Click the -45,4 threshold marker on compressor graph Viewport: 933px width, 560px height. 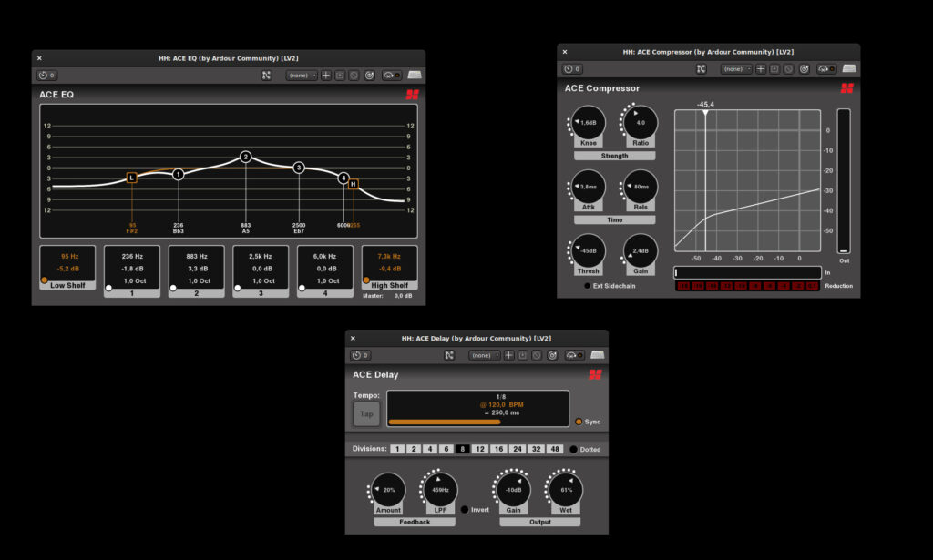pos(705,112)
